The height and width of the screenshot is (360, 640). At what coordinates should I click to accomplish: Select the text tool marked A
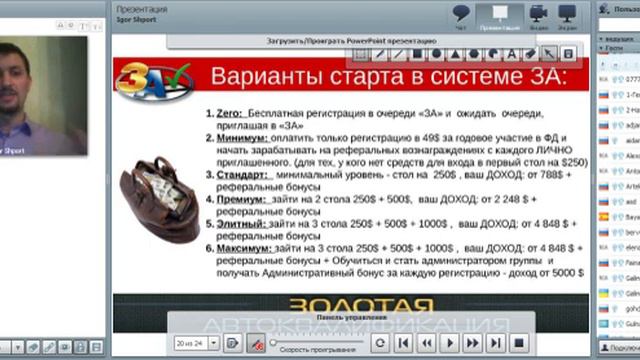click(511, 54)
